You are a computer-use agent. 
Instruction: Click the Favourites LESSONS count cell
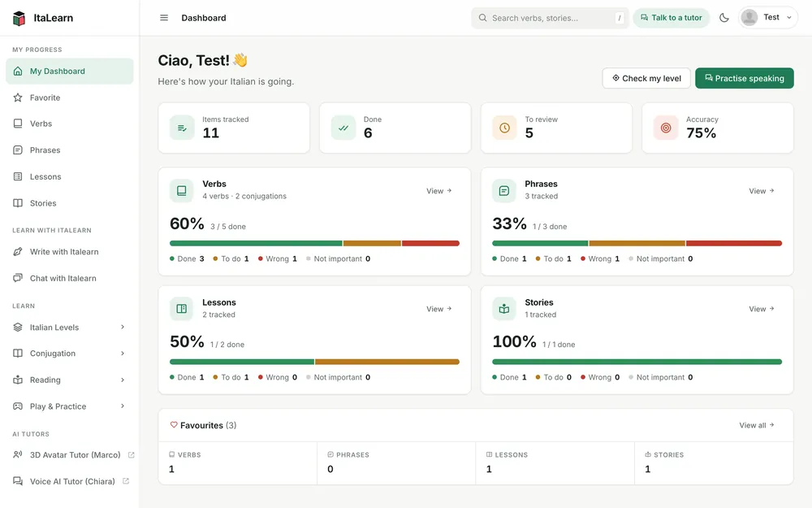[555, 463]
